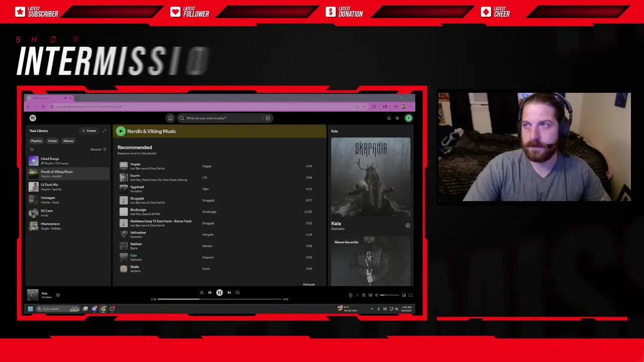
Task: Open Danheim artist link under Kala
Action: pos(338,229)
